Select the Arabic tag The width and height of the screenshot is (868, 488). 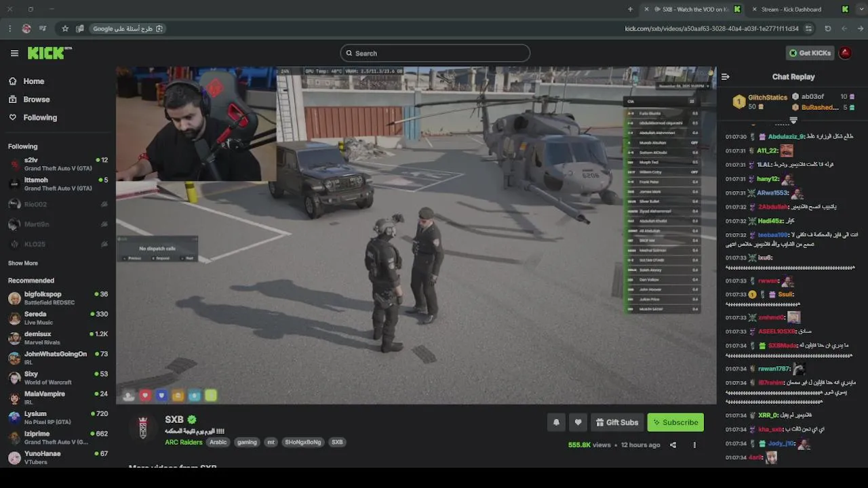tap(218, 442)
